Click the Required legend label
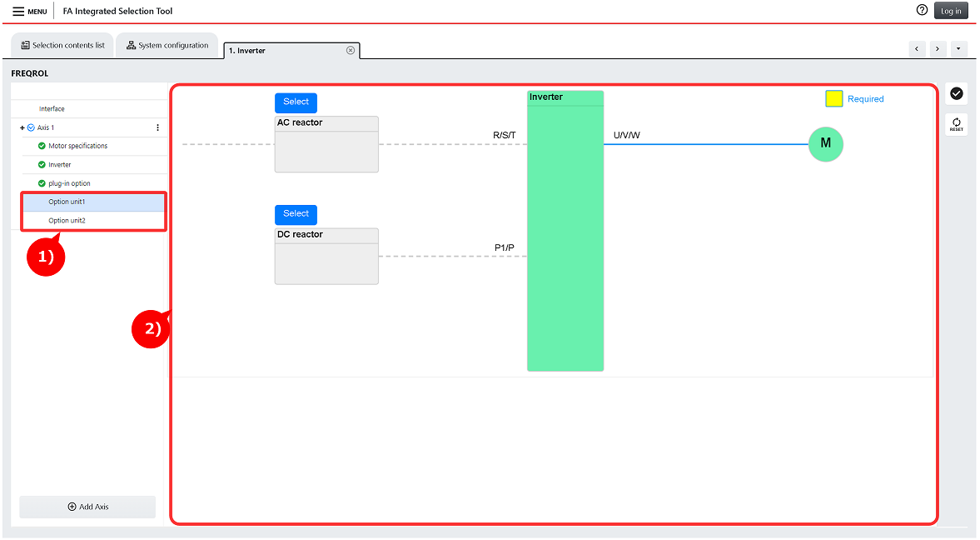Screen dimensions: 980x540 click(866, 99)
